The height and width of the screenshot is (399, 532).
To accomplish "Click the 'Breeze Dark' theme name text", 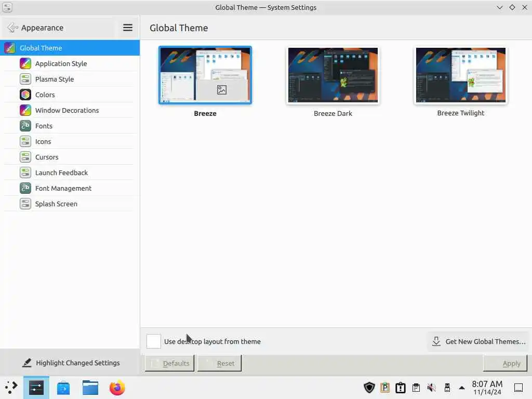I will (x=333, y=113).
